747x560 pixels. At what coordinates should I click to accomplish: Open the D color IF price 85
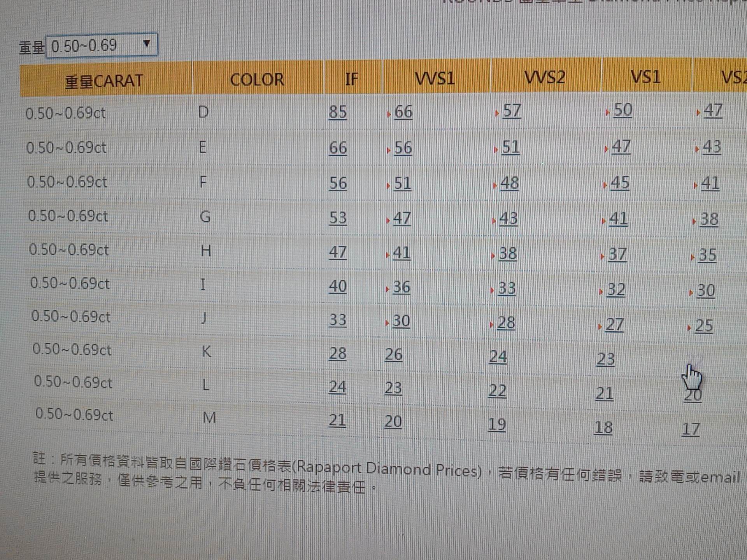point(338,112)
